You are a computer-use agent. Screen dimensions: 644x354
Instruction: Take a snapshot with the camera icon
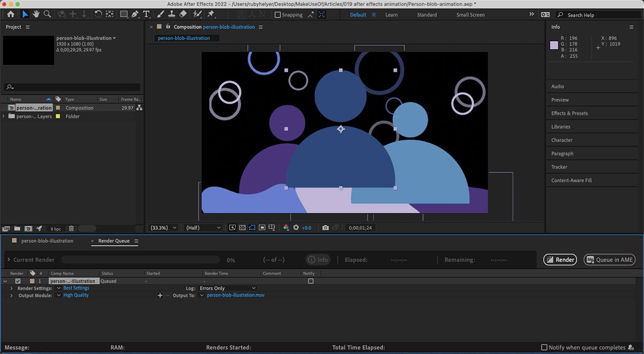click(x=326, y=228)
